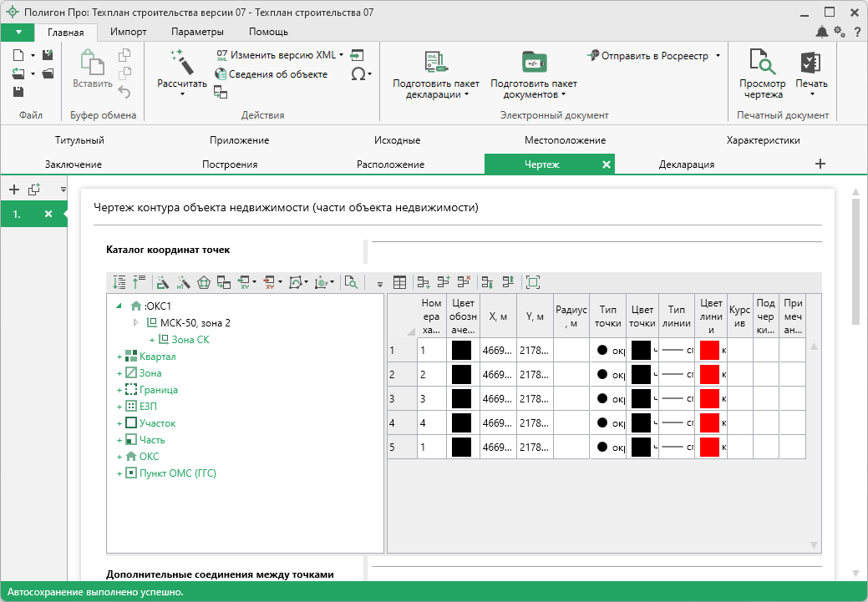Click the Рассчитать magic wand icon
Viewport: 868px width, 602px height.
(x=181, y=63)
